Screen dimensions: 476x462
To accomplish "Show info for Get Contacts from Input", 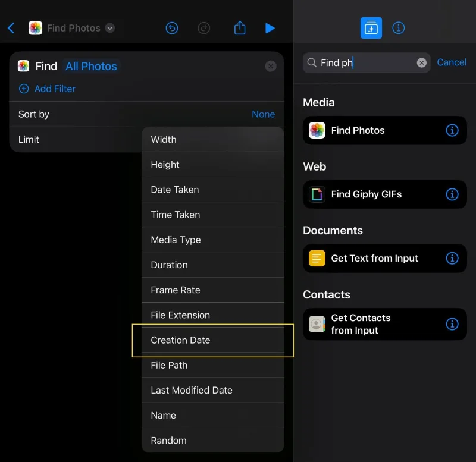I will 452,324.
